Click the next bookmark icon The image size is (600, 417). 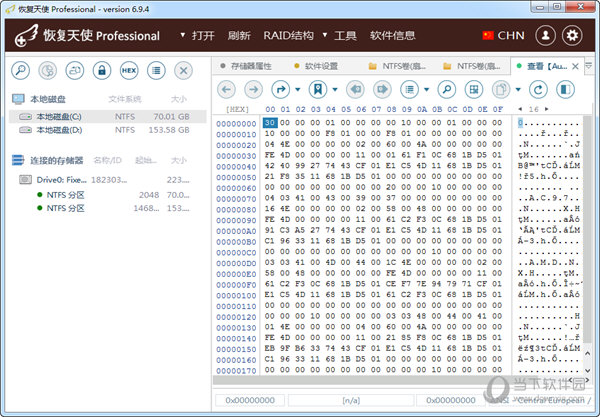tap(382, 90)
